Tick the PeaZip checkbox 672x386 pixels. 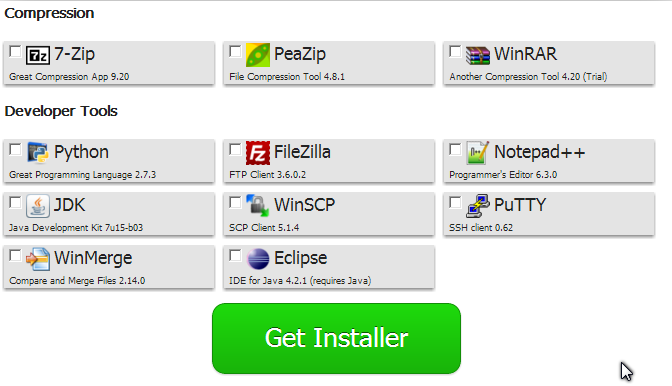click(235, 51)
